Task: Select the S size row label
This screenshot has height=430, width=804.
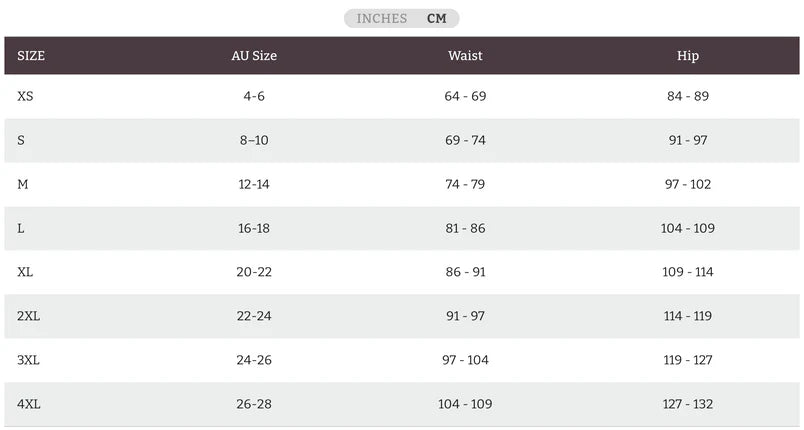Action: 21,140
